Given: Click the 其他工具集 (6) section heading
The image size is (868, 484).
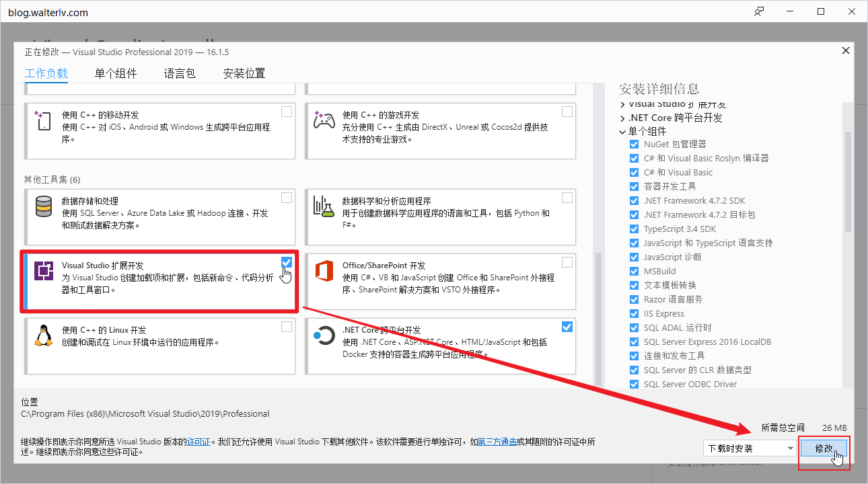Looking at the screenshot, I should click(x=52, y=180).
